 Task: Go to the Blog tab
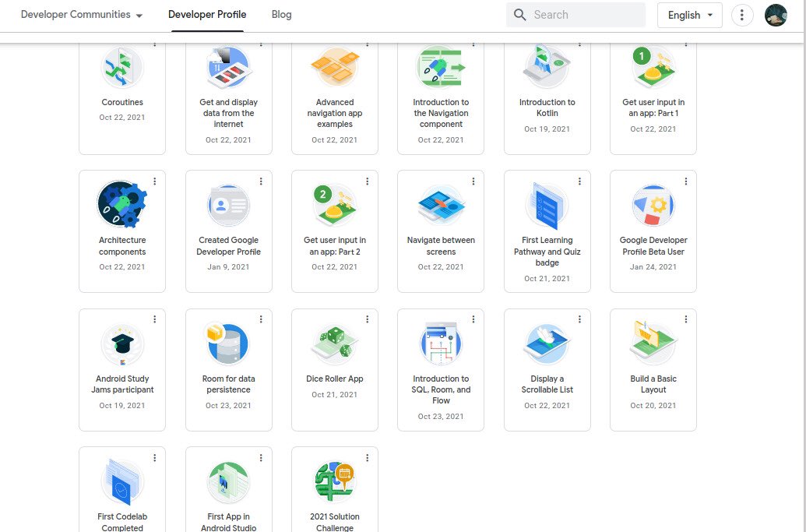[x=282, y=14]
